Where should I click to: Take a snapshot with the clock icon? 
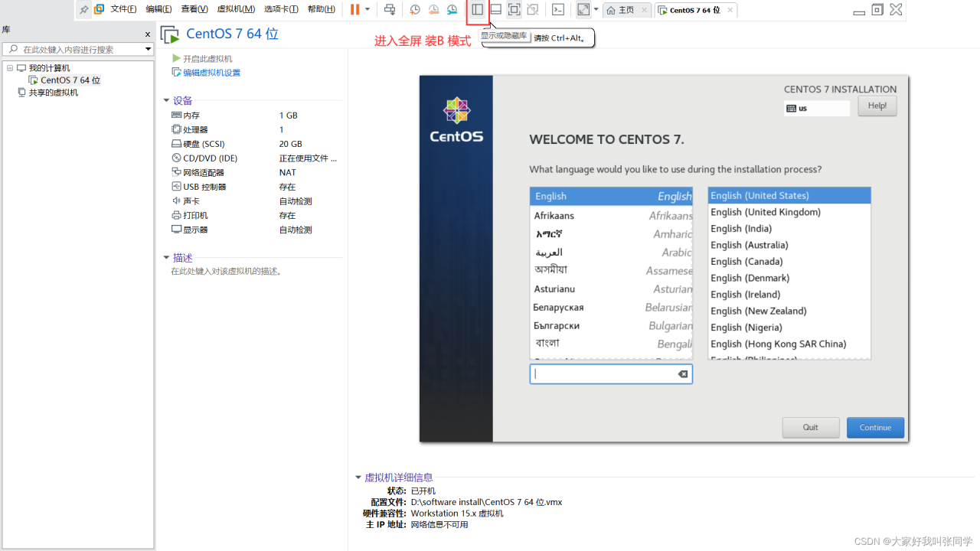click(415, 9)
